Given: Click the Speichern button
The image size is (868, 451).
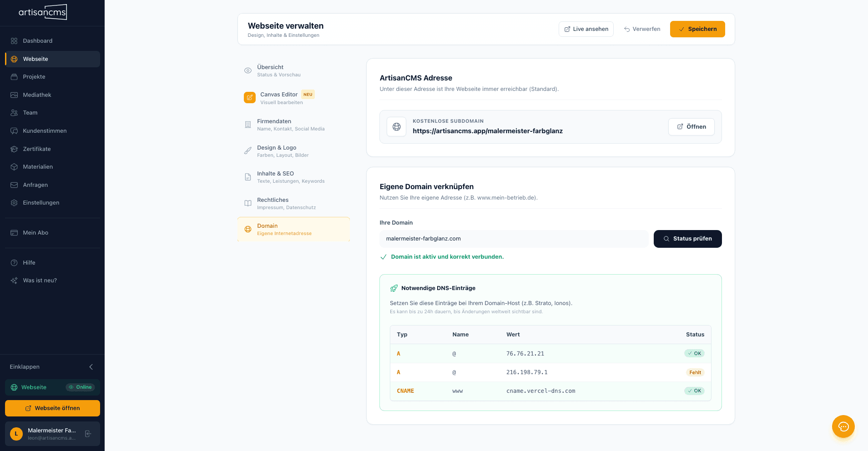Looking at the screenshot, I should [697, 29].
